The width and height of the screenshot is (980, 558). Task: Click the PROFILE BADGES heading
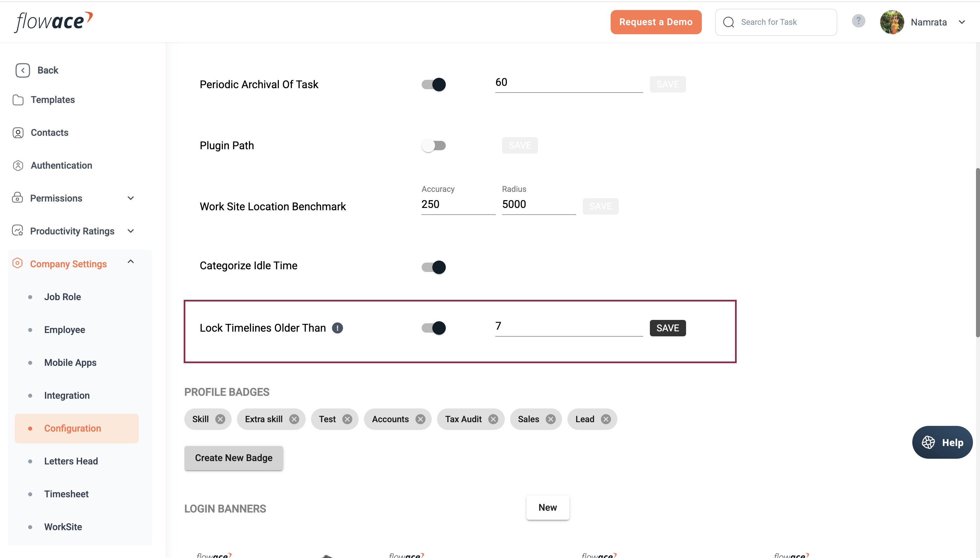(227, 392)
